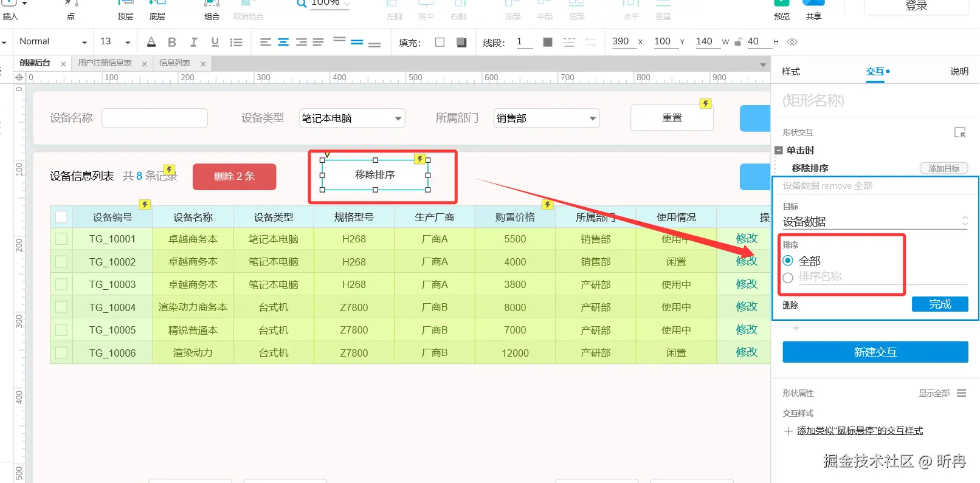Viewport: 980px width, 483px height.
Task: Open the line pattern options
Action: 569,42
